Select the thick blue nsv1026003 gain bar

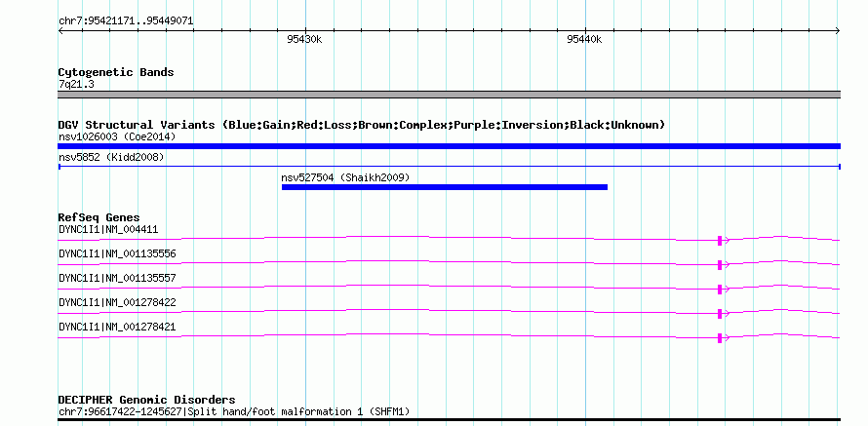tap(449, 146)
